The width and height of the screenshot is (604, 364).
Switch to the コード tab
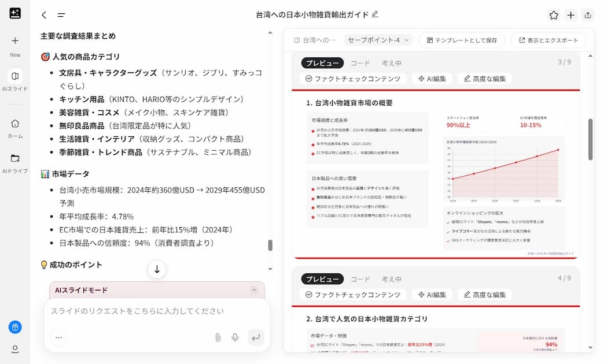[360, 62]
